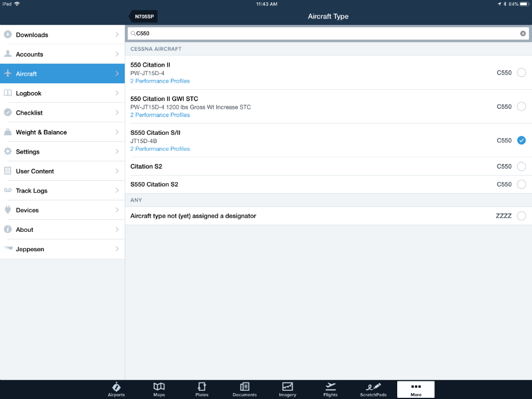Click the Aircraft airplane icon in sidebar
This screenshot has height=399, width=532.
tap(8, 73)
